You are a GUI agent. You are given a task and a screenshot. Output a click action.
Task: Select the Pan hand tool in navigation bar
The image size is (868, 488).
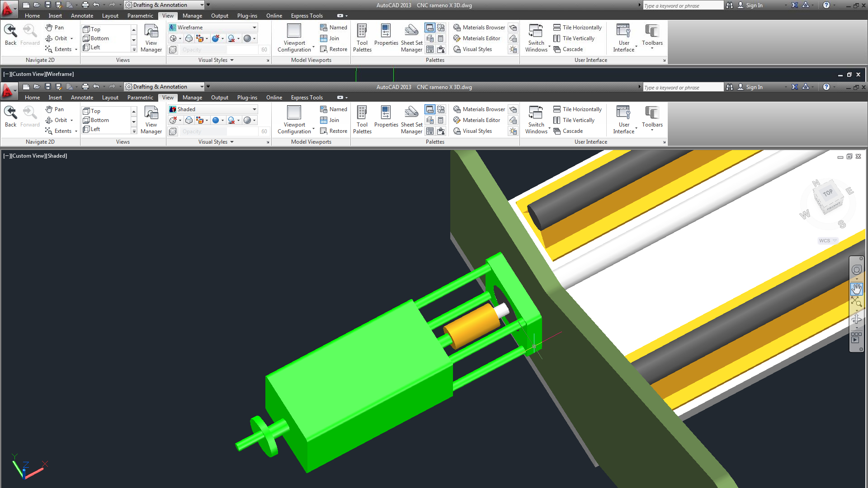coord(856,289)
